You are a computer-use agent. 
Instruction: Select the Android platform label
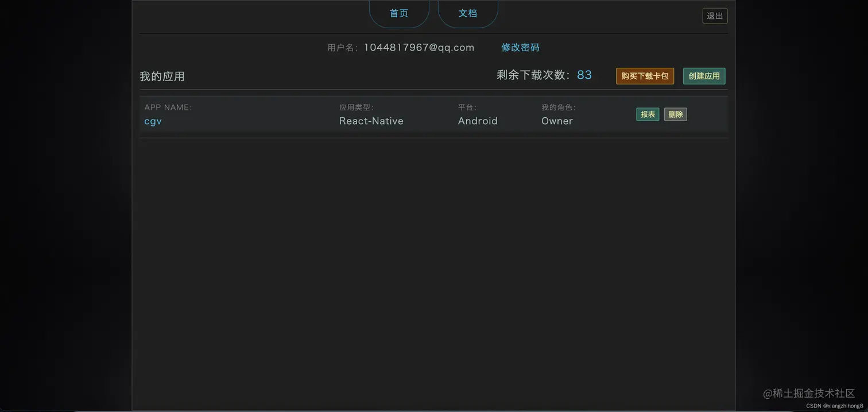(x=477, y=121)
